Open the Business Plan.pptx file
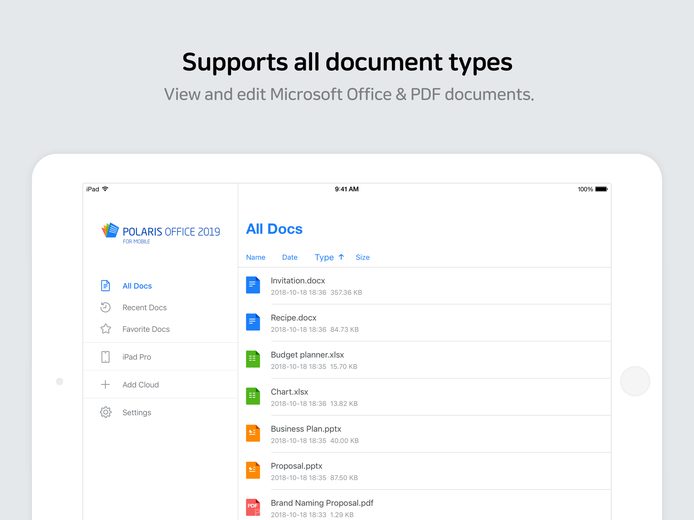Screen dimensions: 694x520 pyautogui.click(x=425, y=434)
